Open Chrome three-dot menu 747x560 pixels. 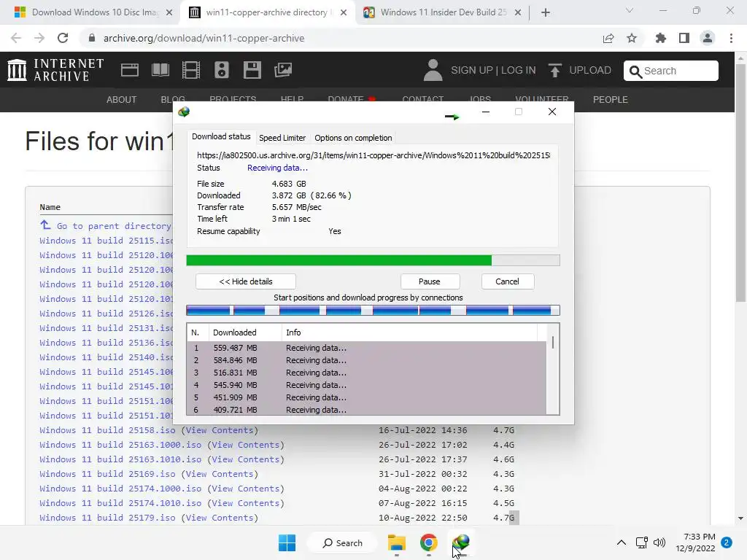pos(731,38)
